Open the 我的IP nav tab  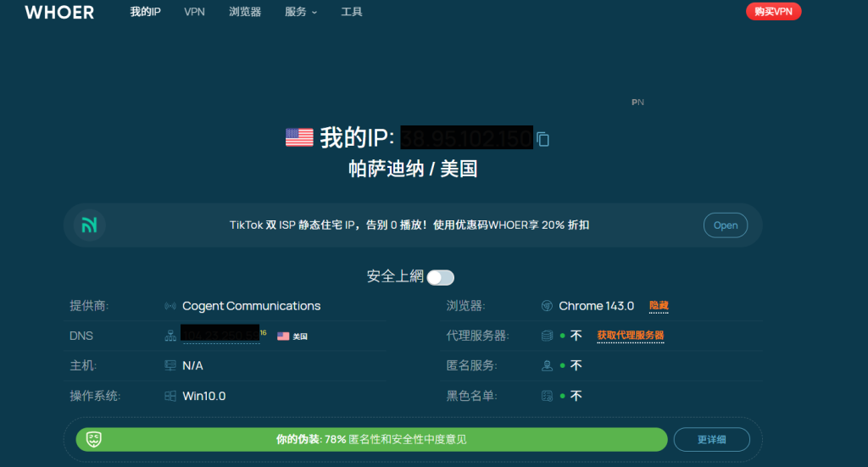pyautogui.click(x=145, y=12)
